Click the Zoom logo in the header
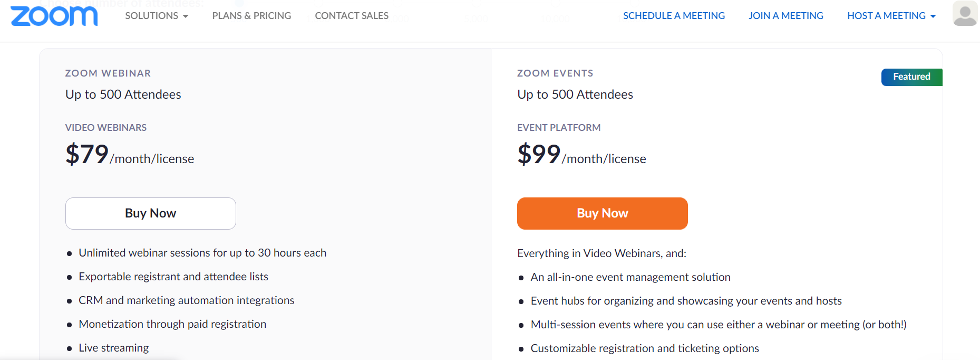The width and height of the screenshot is (980, 360). click(53, 16)
